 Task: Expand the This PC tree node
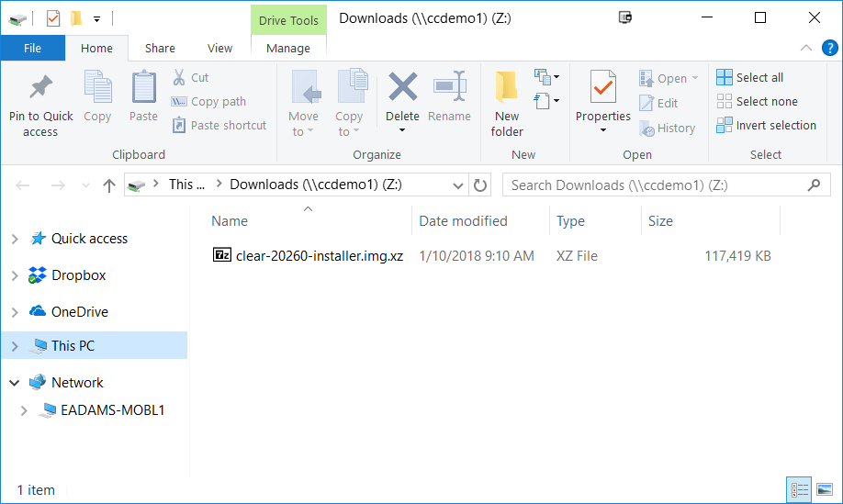pos(15,347)
